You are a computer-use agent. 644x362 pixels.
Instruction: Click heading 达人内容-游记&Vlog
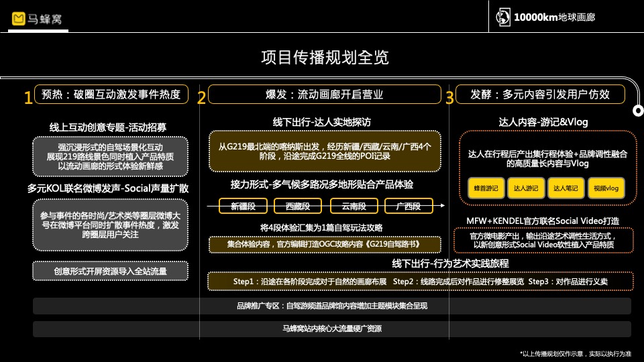click(x=543, y=122)
